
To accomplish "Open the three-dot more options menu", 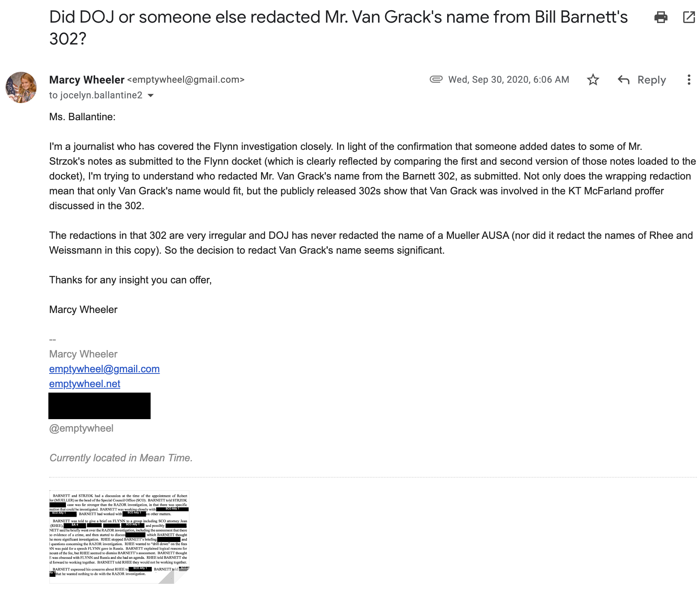I will click(x=689, y=80).
